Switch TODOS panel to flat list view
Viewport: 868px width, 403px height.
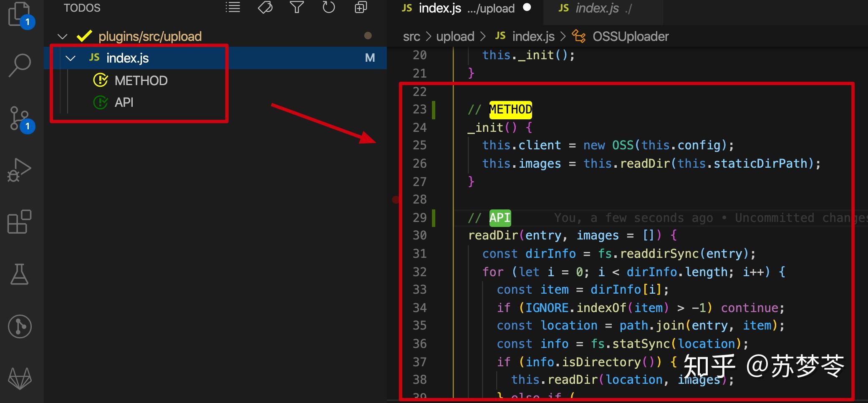(x=232, y=8)
